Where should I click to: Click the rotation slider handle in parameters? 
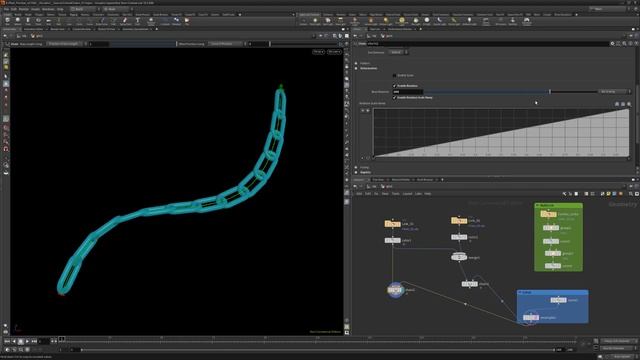coord(550,92)
